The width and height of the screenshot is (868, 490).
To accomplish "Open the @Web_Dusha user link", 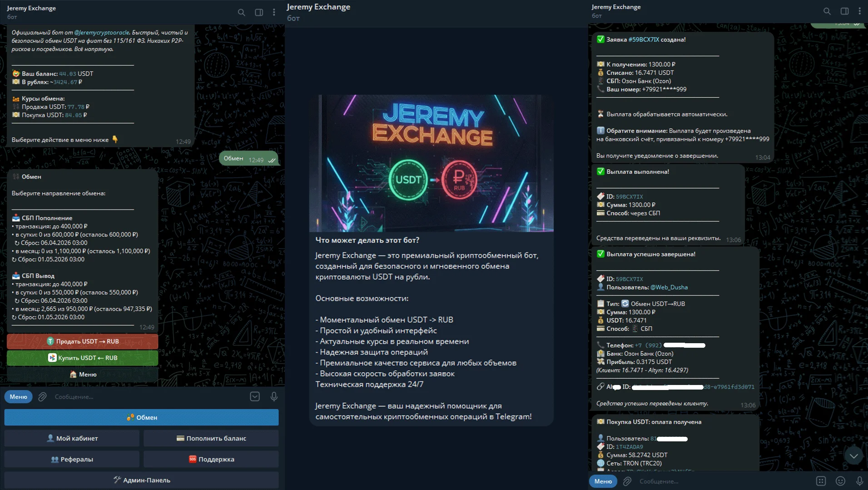I will (669, 287).
